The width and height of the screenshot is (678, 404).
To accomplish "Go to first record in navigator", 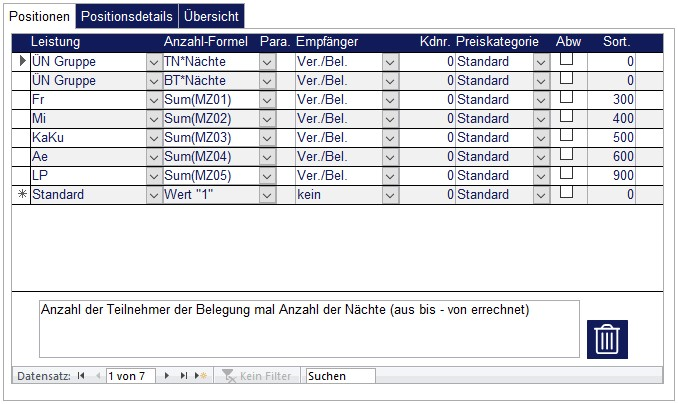I will click(81, 376).
